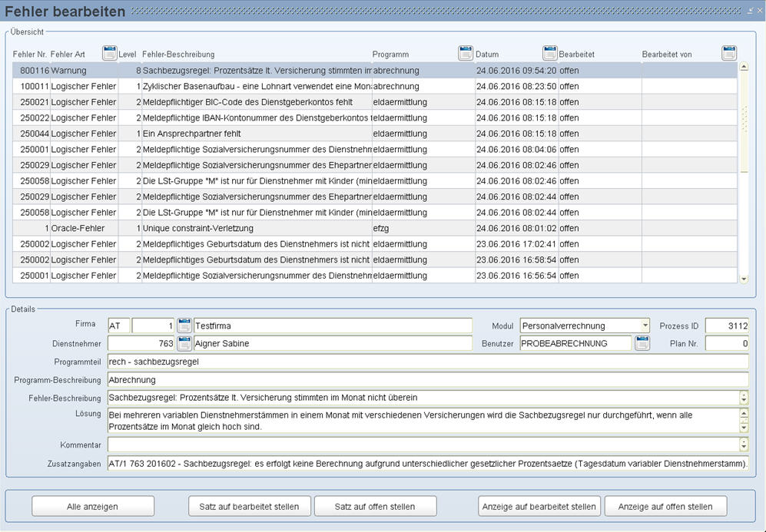Image resolution: width=766 pixels, height=532 pixels.
Task: Select error number 250021 cell
Action: coord(32,102)
